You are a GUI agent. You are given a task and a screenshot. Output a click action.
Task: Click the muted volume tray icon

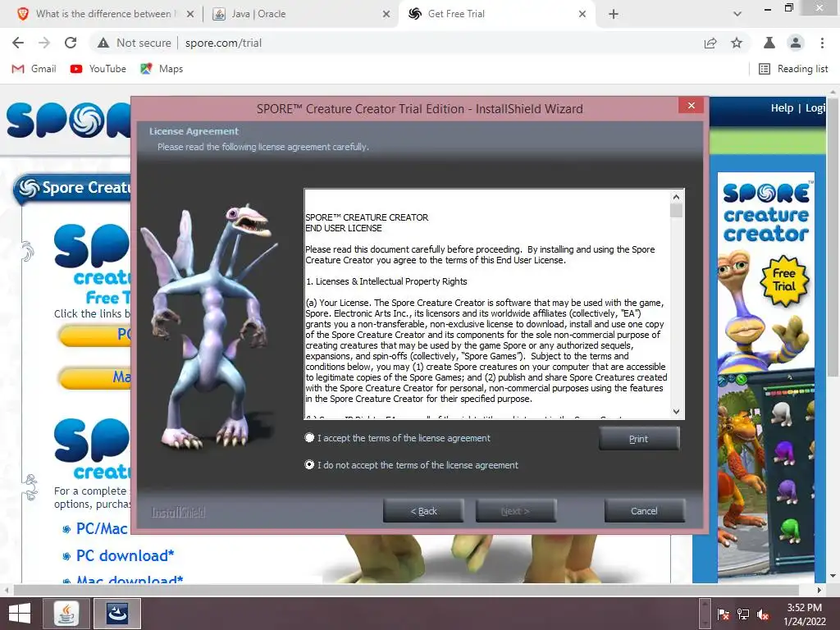(x=763, y=614)
